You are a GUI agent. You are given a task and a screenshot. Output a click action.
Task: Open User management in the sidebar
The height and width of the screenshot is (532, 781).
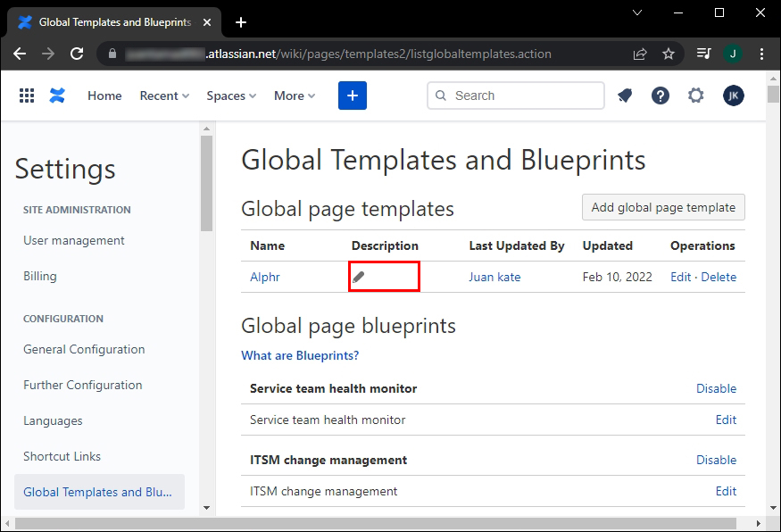(74, 240)
